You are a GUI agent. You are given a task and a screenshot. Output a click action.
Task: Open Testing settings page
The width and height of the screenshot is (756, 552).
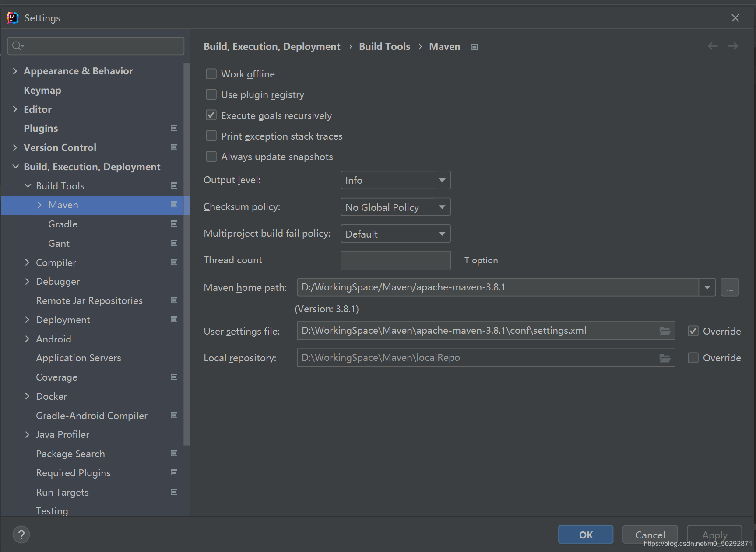[52, 511]
